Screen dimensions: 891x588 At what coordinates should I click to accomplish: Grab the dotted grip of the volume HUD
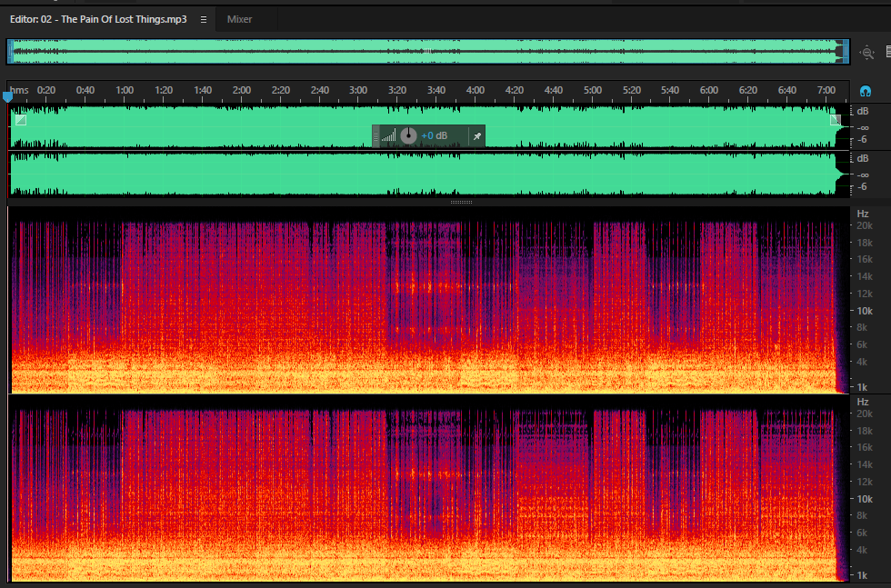coord(375,135)
